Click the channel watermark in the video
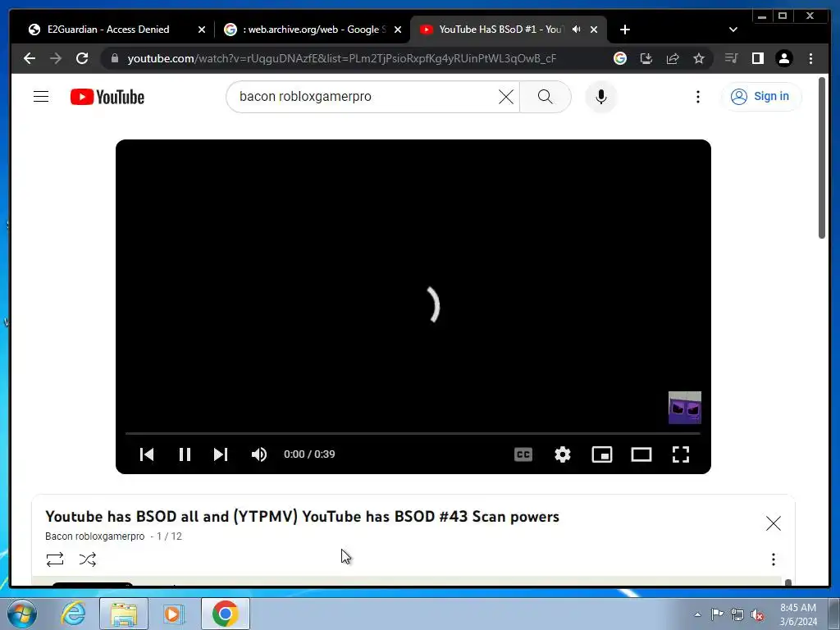 pos(685,408)
